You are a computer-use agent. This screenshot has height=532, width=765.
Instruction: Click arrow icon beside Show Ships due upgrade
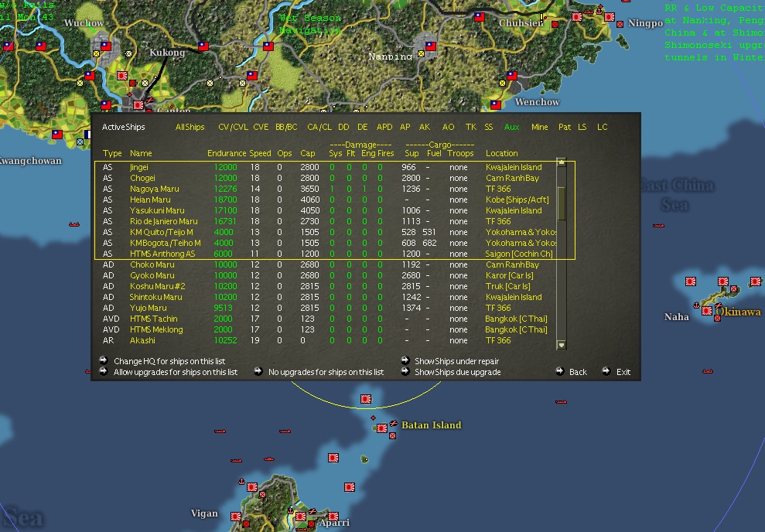click(x=405, y=372)
